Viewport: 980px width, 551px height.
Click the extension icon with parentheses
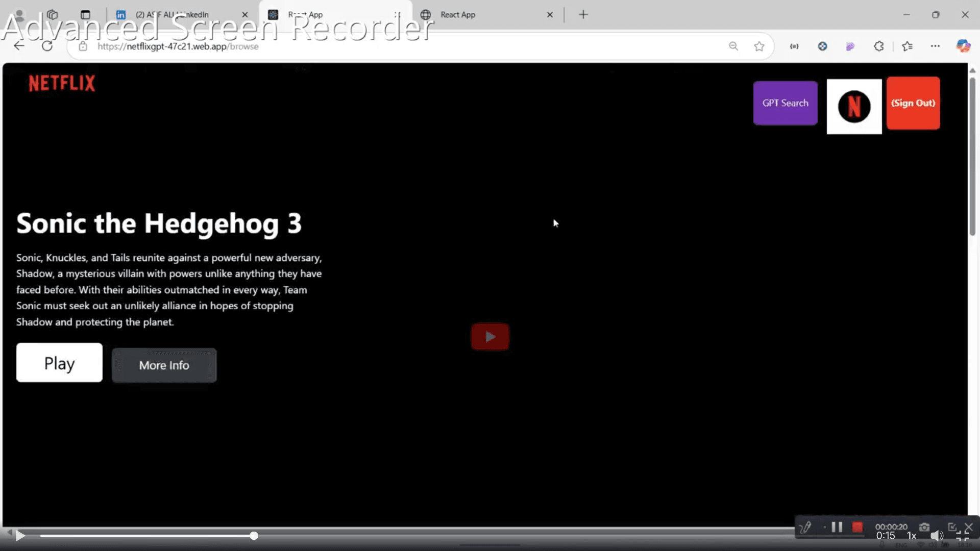(794, 46)
